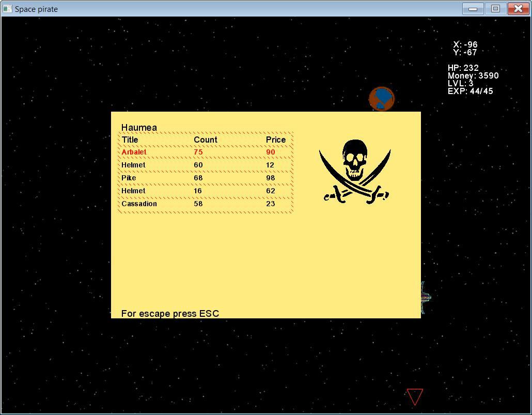The height and width of the screenshot is (415, 532).
Task: Click the X: -96 coordinate
Action: click(465, 44)
